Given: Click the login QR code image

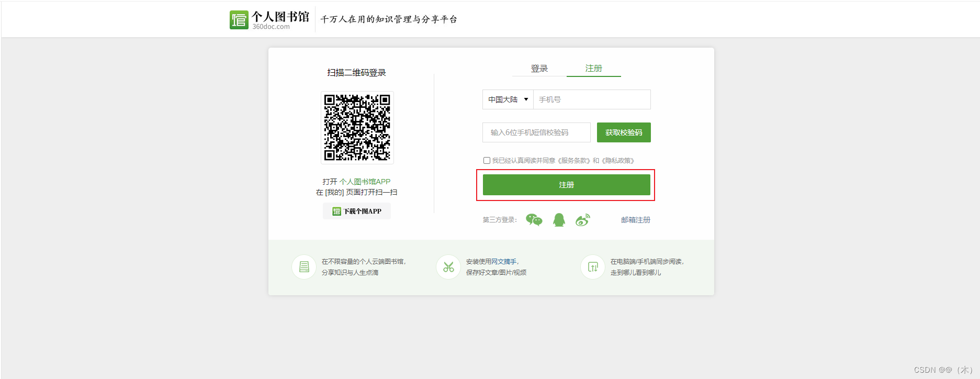Looking at the screenshot, I should (357, 128).
